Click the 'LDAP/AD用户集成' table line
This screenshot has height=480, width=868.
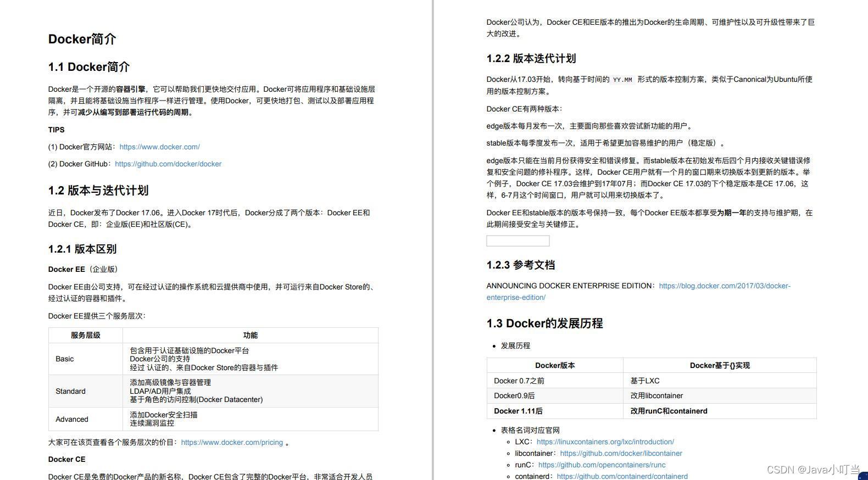(160, 391)
